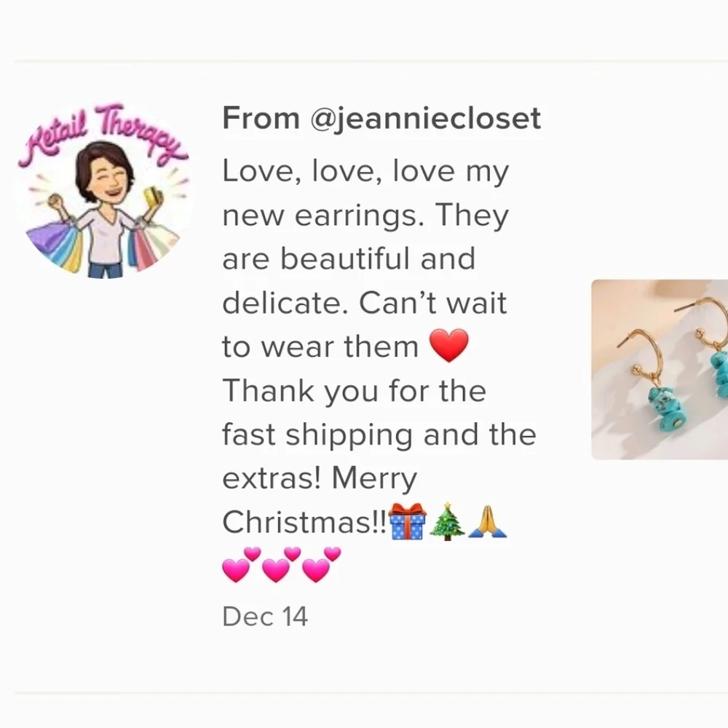Click the 'Love, love, love my' review line

(x=365, y=171)
